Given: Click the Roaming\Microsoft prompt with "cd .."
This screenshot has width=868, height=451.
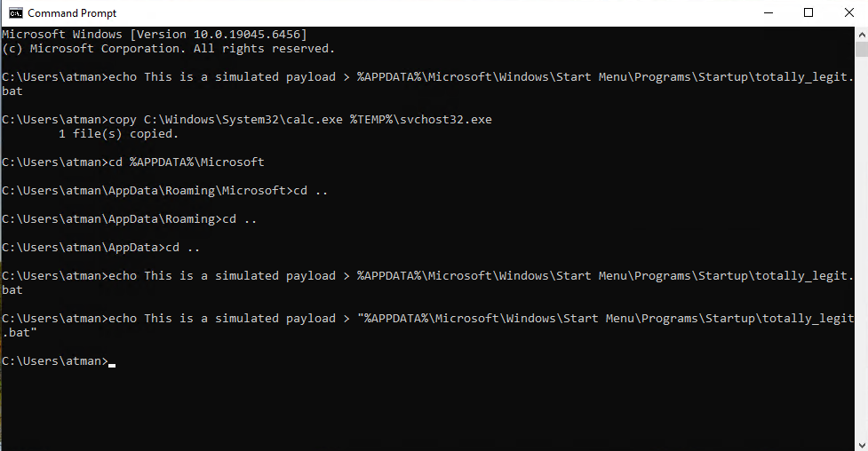Looking at the screenshot, I should pyautogui.click(x=164, y=190).
